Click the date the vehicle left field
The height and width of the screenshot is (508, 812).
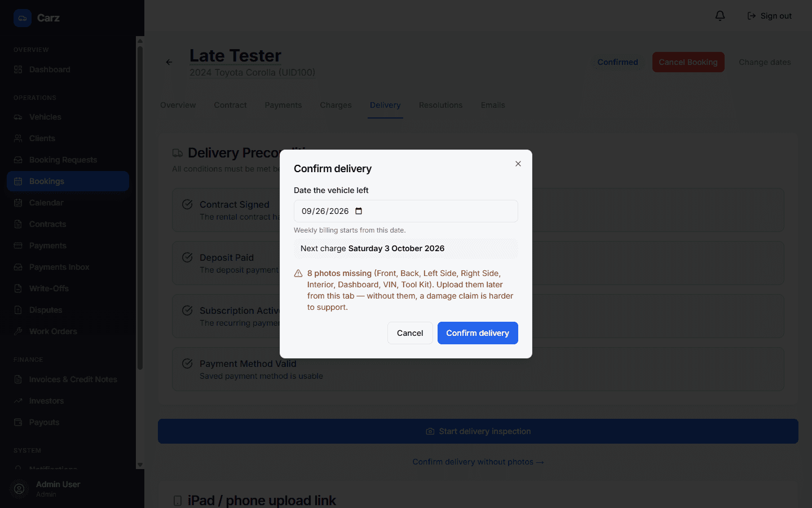406,211
